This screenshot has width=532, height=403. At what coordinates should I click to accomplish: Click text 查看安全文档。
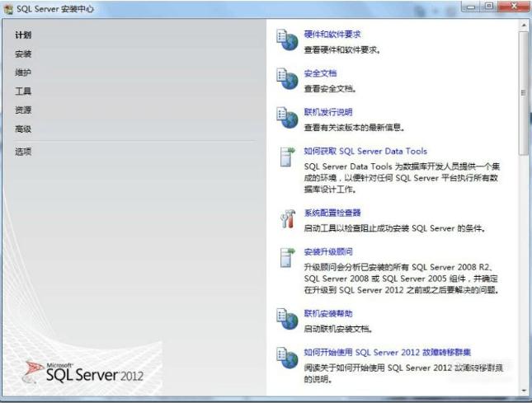point(330,89)
